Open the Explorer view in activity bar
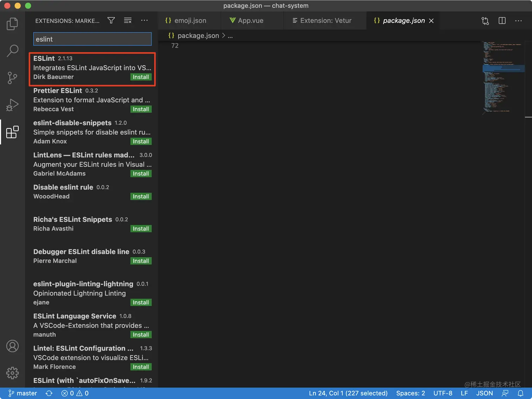 point(12,24)
